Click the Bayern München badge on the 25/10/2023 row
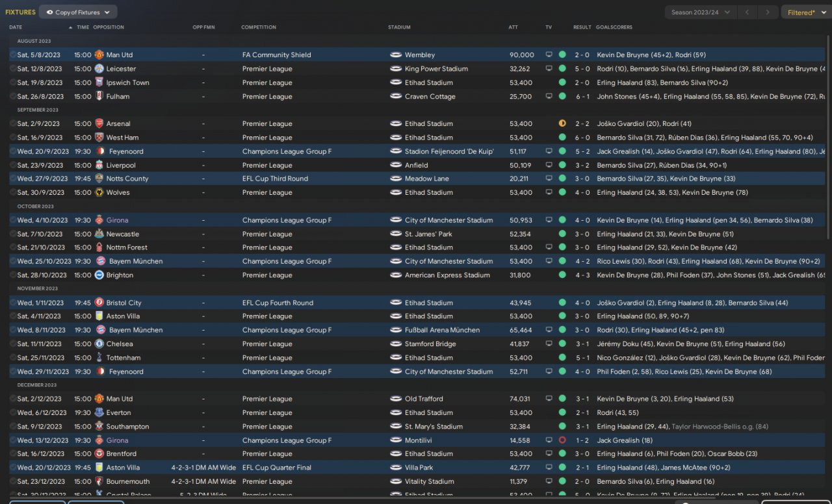832x504 pixels. tap(100, 261)
